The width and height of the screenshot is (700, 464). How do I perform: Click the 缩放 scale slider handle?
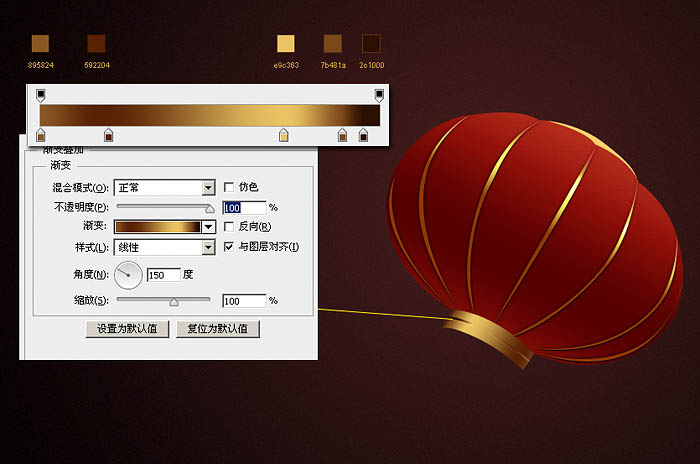click(174, 302)
